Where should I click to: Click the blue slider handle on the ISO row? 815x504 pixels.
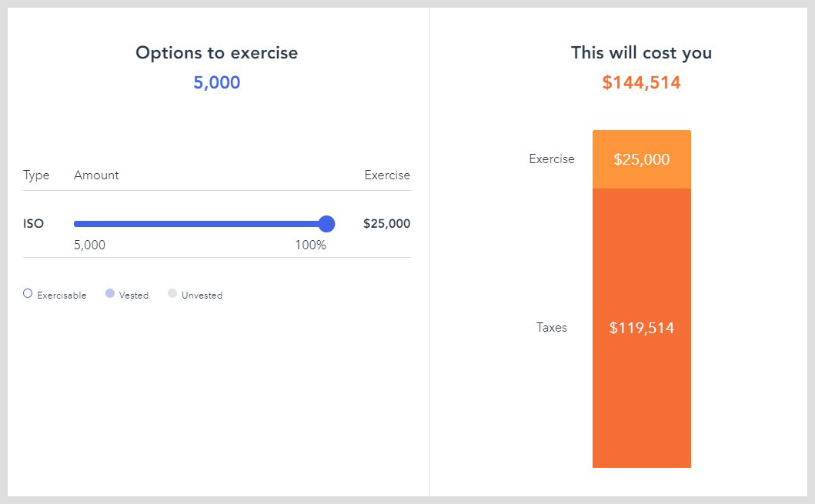(326, 223)
